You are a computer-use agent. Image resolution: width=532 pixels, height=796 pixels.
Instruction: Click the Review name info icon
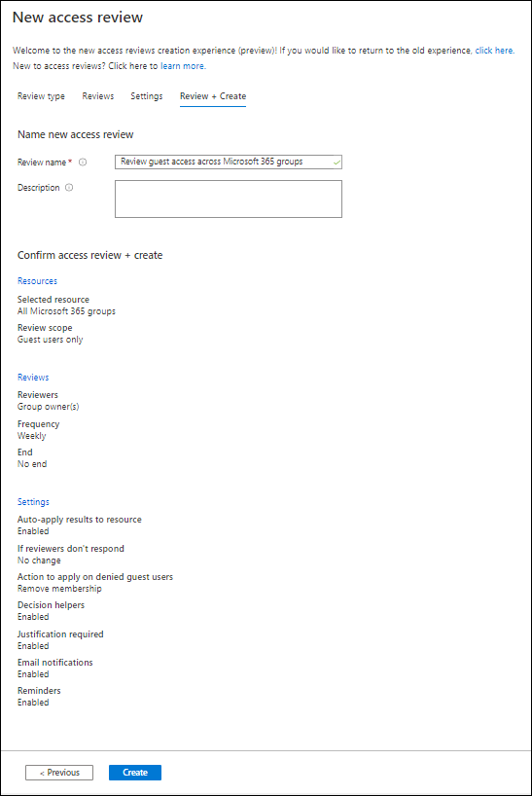[x=83, y=162]
